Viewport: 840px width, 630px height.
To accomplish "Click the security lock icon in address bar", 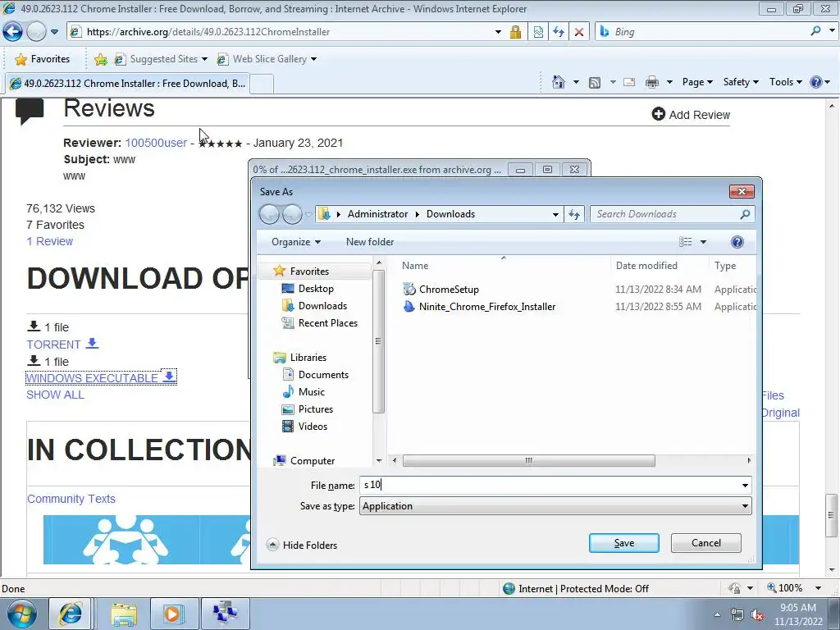I will tap(515, 32).
